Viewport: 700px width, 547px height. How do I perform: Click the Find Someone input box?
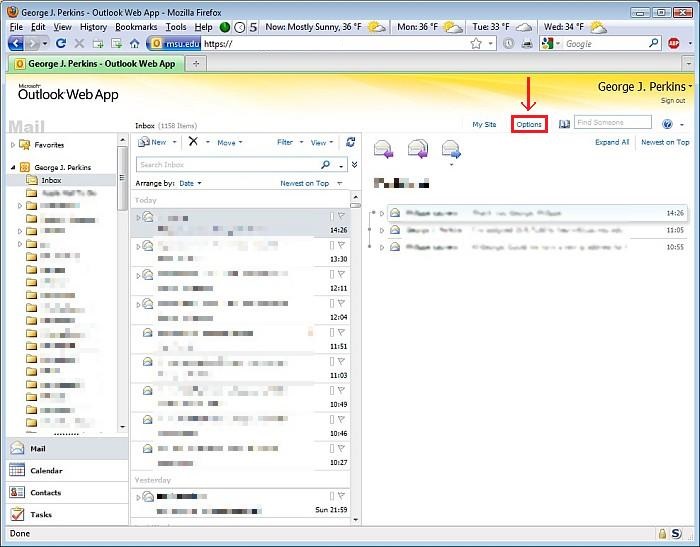[x=612, y=122]
